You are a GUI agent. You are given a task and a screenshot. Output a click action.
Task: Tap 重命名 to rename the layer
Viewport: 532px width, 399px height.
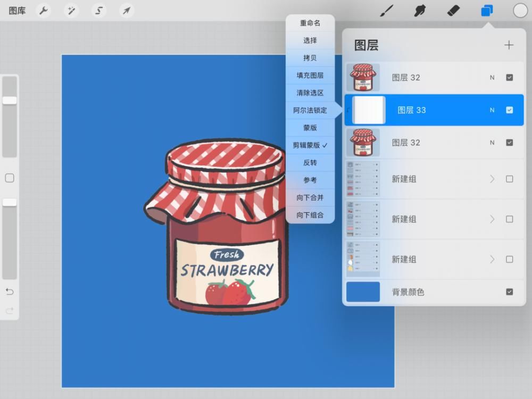pyautogui.click(x=310, y=23)
